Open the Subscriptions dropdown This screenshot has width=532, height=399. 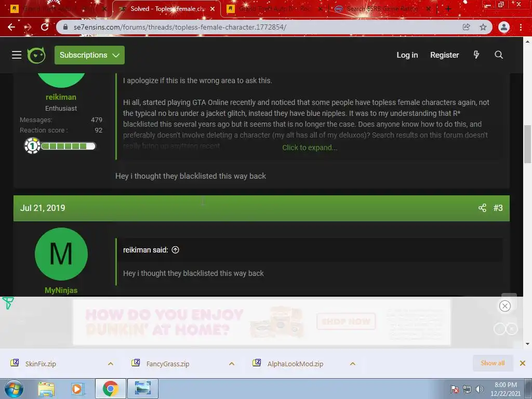[89, 55]
